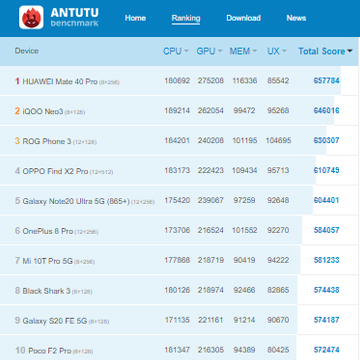This screenshot has width=360, height=360.
Task: Click total score 610749
Action: [x=326, y=170]
